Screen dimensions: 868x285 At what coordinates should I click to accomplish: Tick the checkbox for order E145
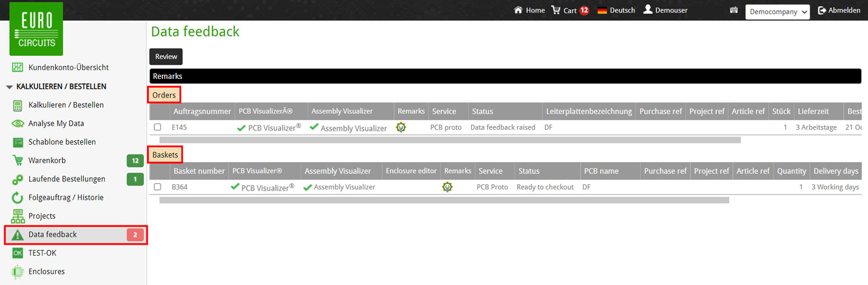pos(157,127)
